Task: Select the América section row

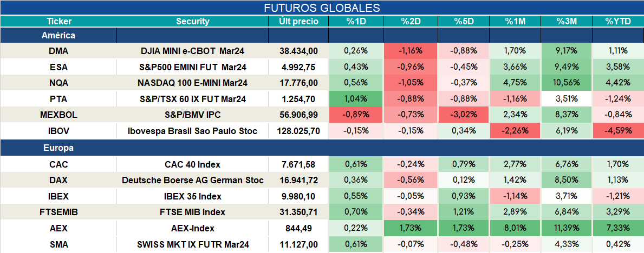Action: click(322, 35)
